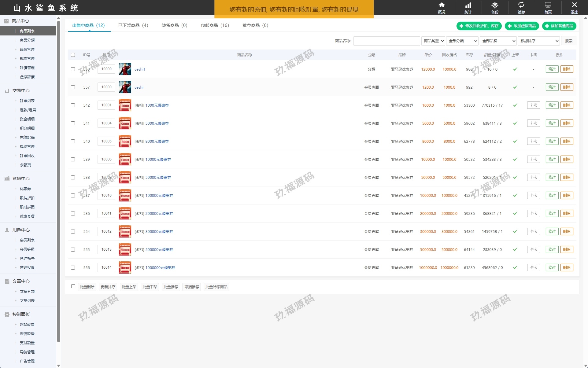Open the 统计 statistics chart icon
Screen dimensions: 588x368
click(468, 6)
